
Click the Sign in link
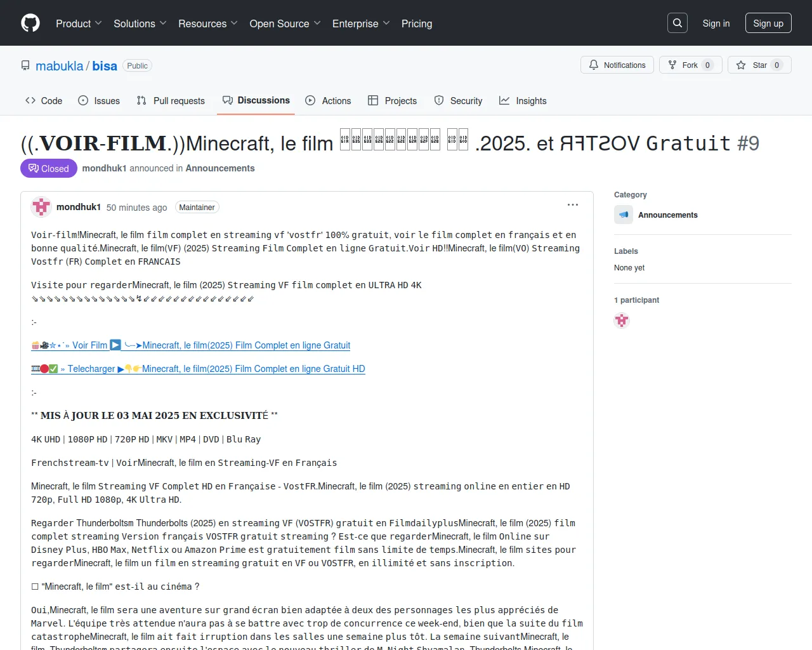click(716, 23)
